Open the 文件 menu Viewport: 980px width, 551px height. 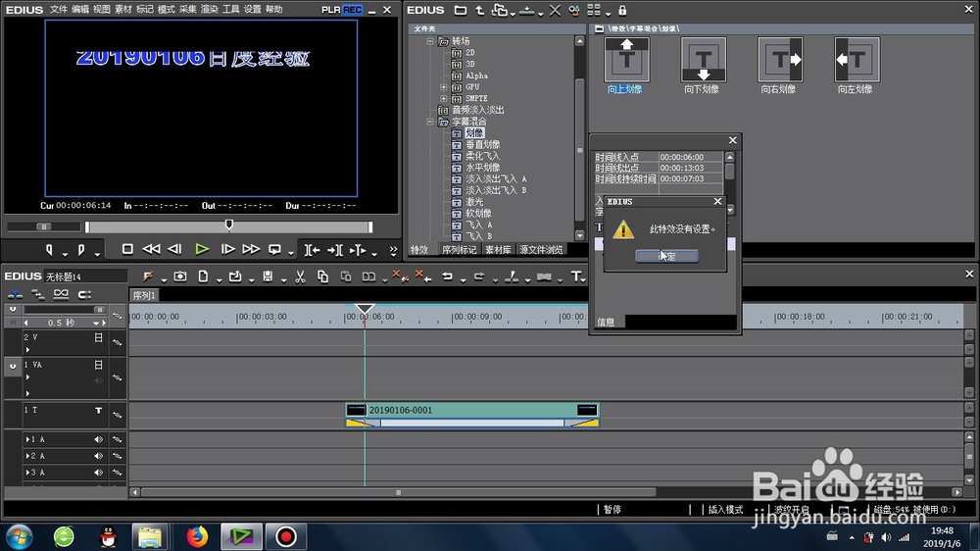(x=58, y=10)
